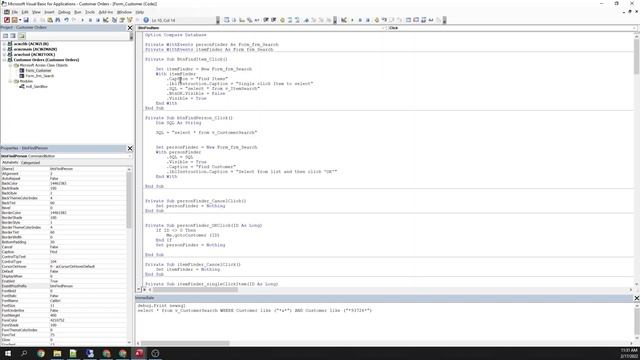640x360 pixels.
Task: Click the Step Over icon on Debug toolbar
Action: (x=391, y=20)
